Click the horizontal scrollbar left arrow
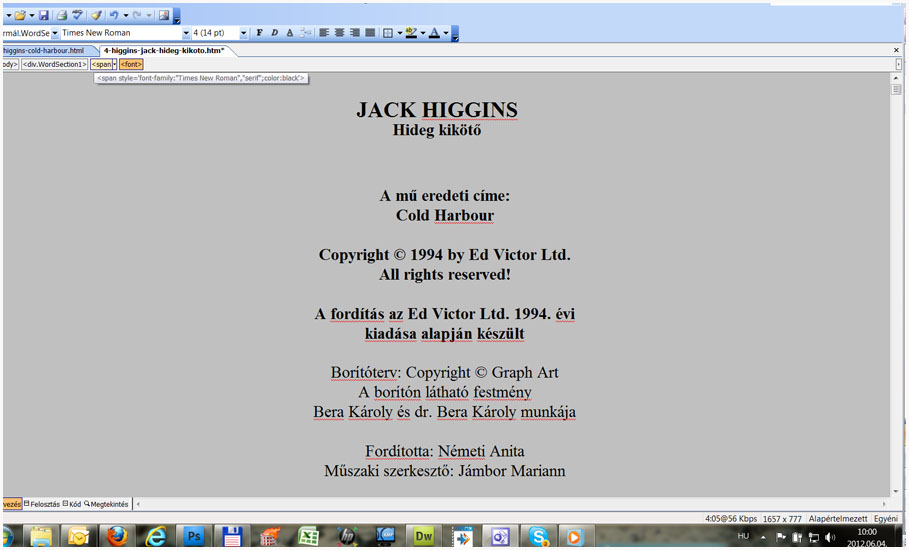 137,504
